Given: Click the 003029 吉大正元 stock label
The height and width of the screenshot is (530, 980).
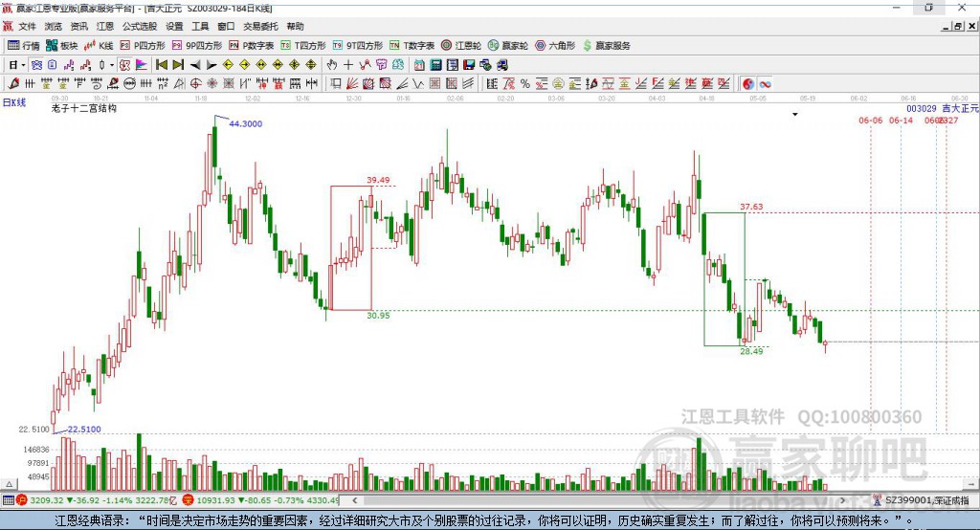Looking at the screenshot, I should 942,109.
